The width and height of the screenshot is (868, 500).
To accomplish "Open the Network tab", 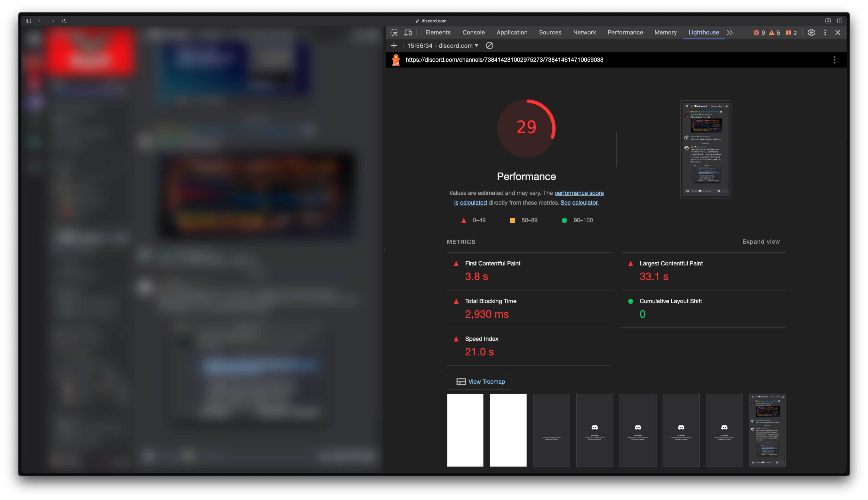I will [x=584, y=33].
